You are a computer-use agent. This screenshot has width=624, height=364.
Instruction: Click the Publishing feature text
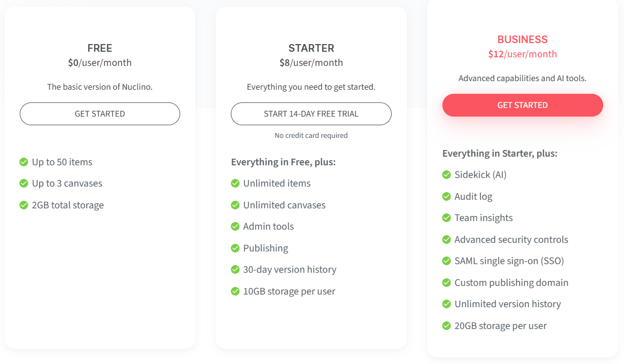click(x=265, y=248)
